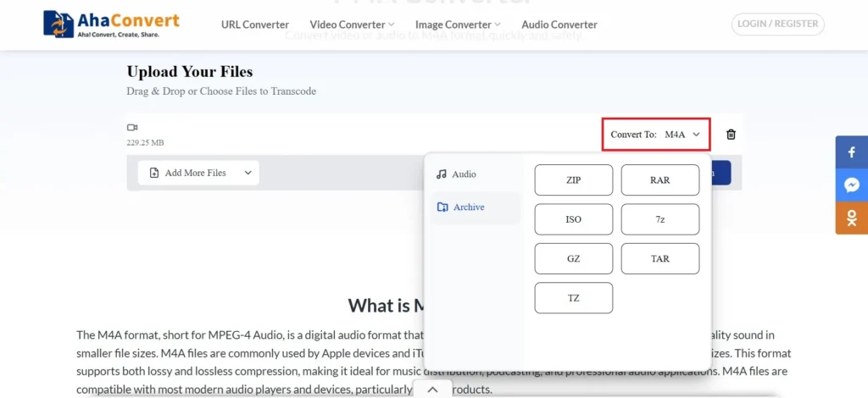The width and height of the screenshot is (868, 398).
Task: Go to Audio Converter page
Action: point(559,25)
